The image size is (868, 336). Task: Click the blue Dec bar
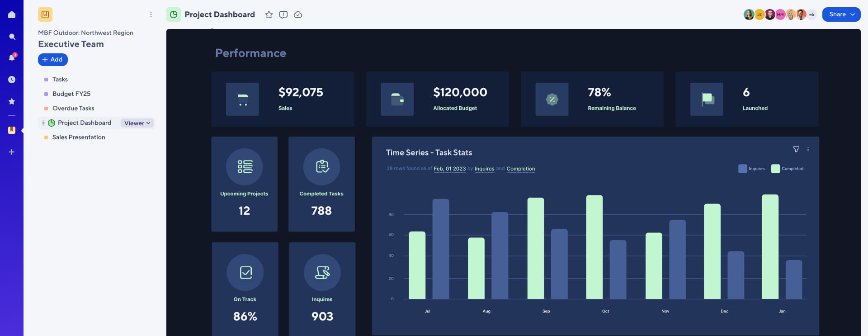click(x=736, y=275)
